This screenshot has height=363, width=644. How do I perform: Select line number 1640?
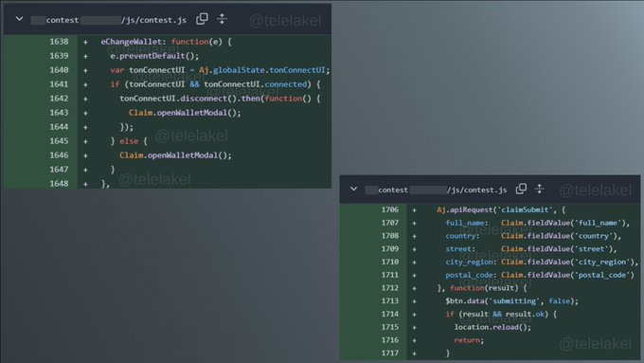coord(59,70)
